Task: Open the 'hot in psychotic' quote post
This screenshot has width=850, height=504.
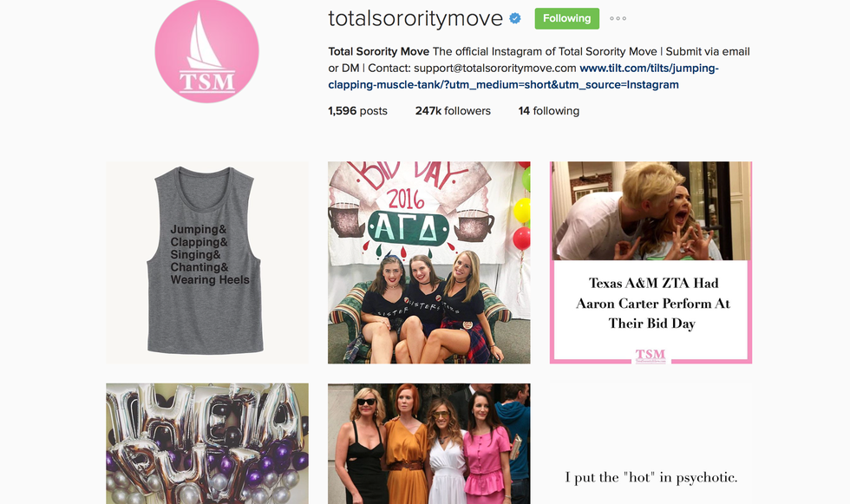Action: tap(651, 444)
